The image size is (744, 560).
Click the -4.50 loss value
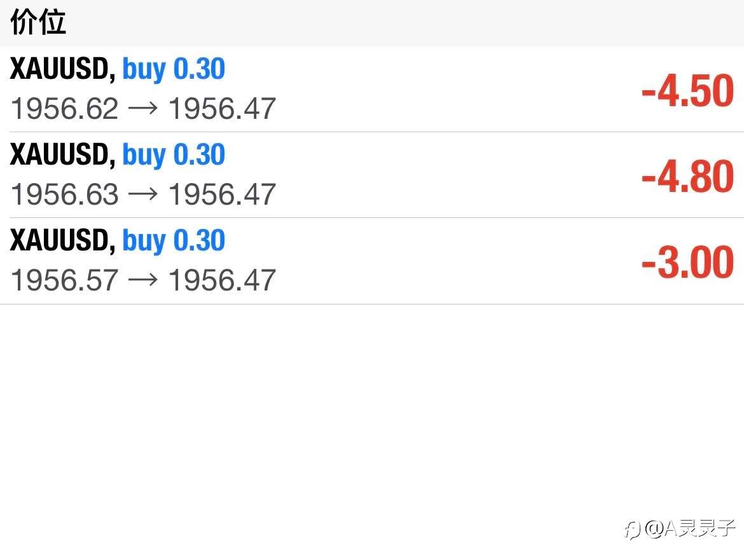coord(687,91)
